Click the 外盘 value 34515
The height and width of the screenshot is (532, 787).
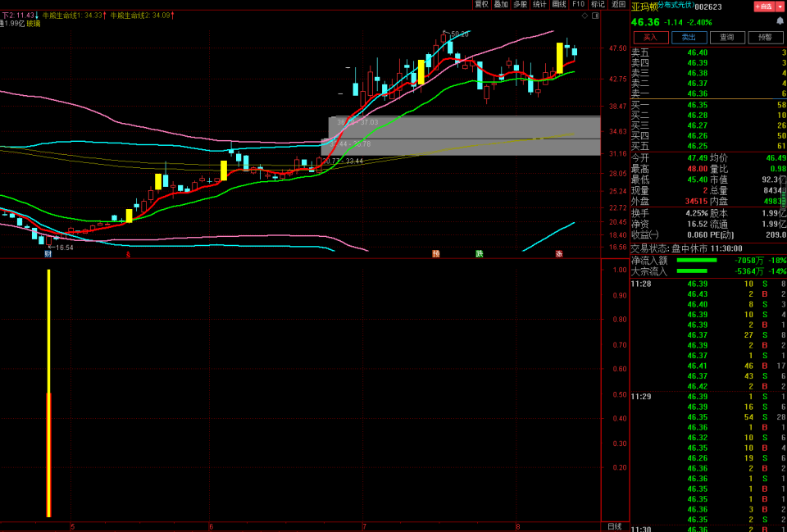695,202
